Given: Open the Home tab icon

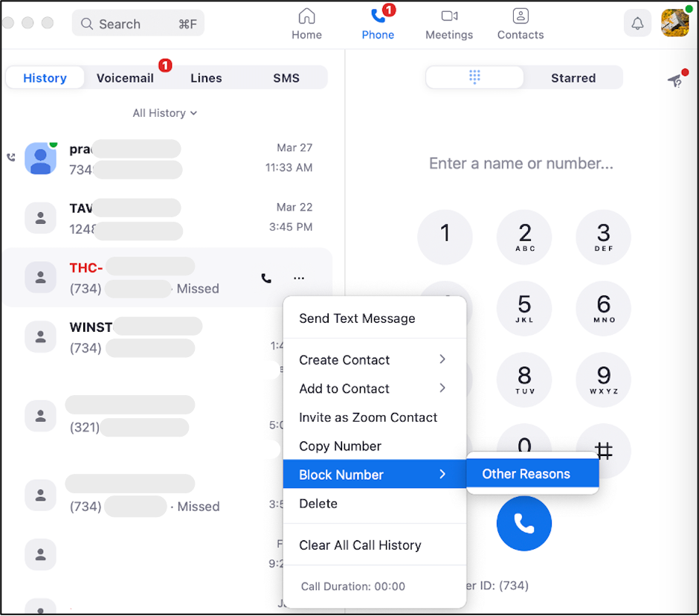Looking at the screenshot, I should click(x=306, y=16).
